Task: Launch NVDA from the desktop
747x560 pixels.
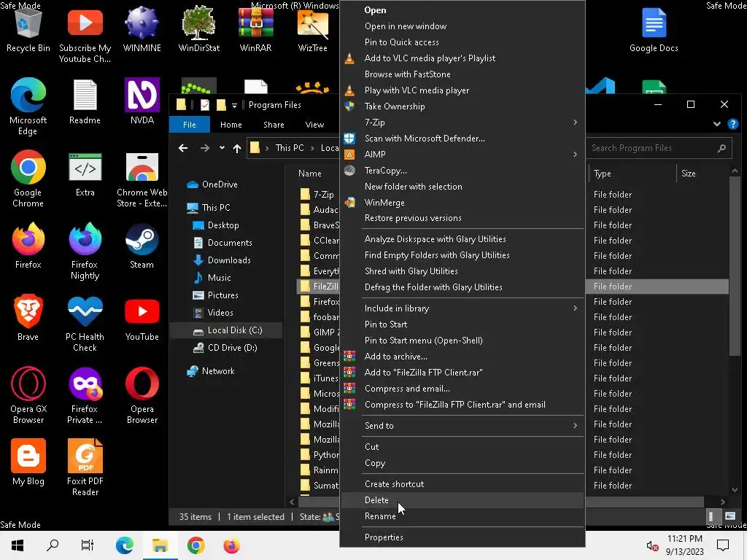Action: point(142,101)
